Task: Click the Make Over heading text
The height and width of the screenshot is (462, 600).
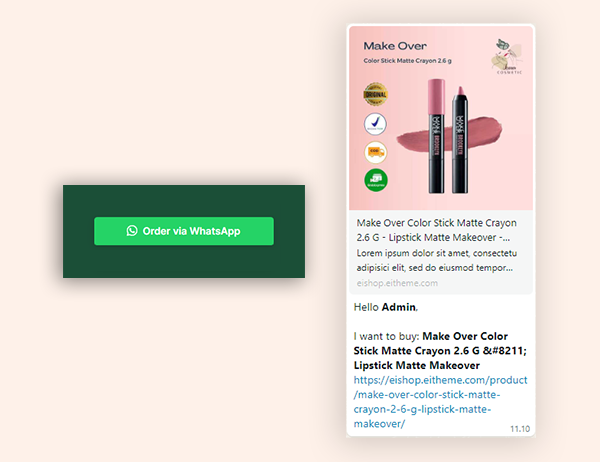Action: (395, 46)
